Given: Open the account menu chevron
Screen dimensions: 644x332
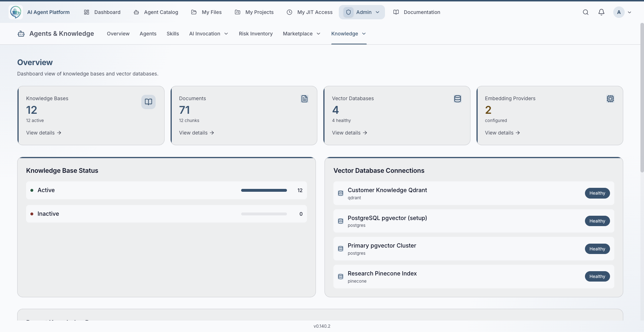Looking at the screenshot, I should [x=629, y=12].
